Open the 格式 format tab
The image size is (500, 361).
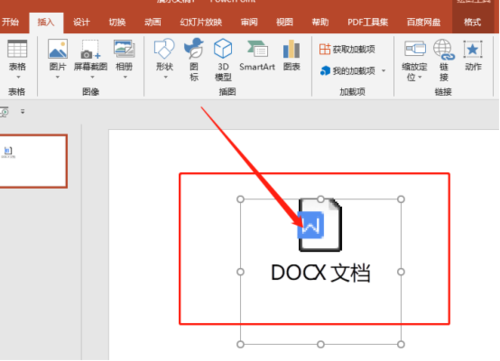[x=473, y=22]
